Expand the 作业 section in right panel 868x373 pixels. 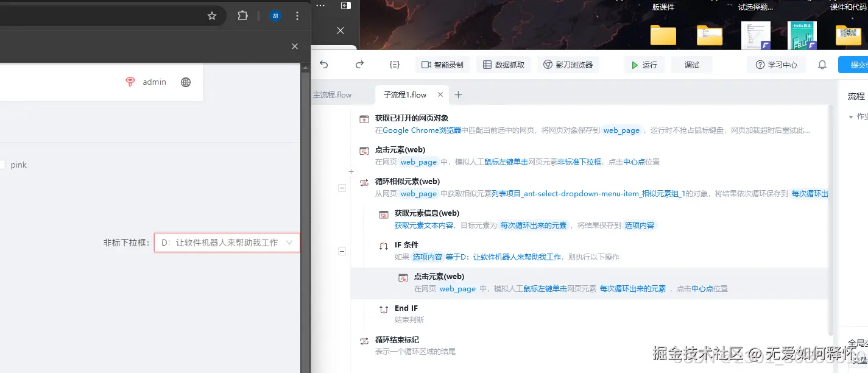[x=851, y=116]
